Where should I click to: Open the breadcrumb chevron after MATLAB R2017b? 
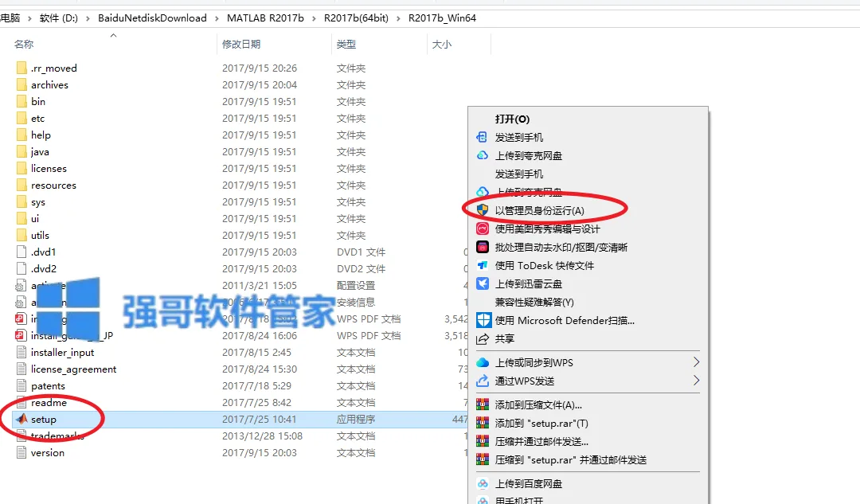pyautogui.click(x=314, y=18)
